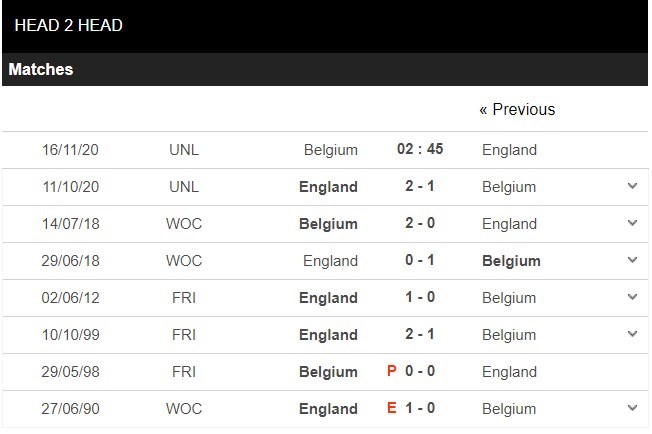Click the UNL label on 16/11/20 row

[x=184, y=150]
